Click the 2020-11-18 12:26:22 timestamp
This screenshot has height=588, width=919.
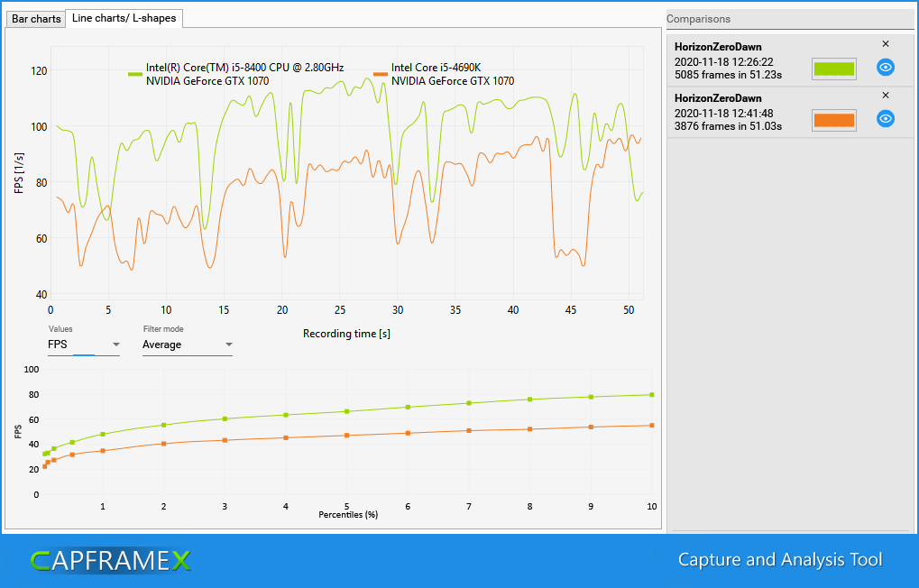[x=724, y=62]
